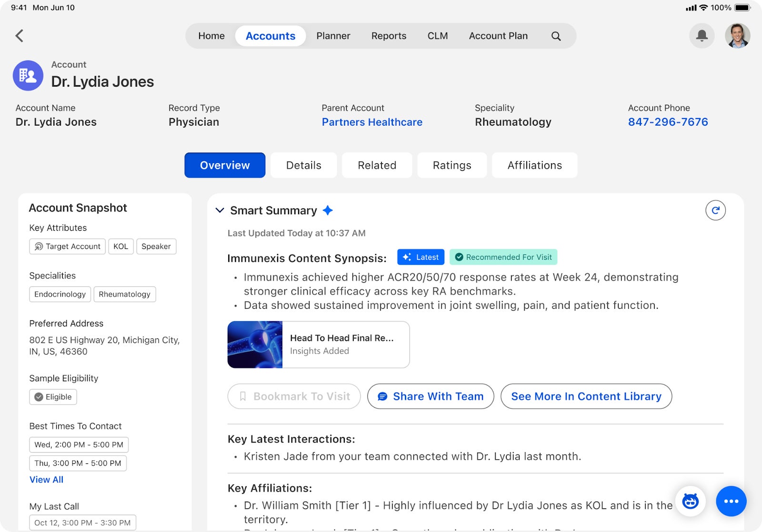Tap the back arrow icon

[x=20, y=36]
